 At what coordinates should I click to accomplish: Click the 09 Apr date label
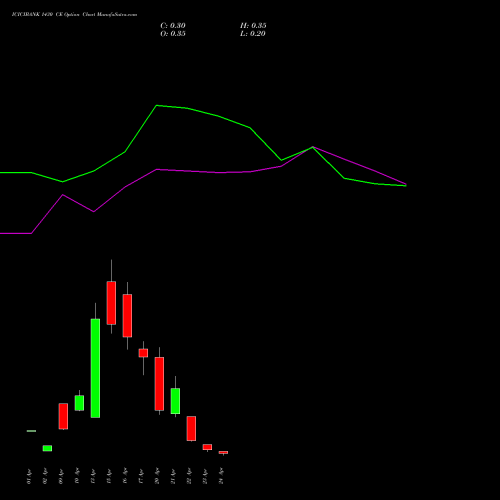[61, 476]
